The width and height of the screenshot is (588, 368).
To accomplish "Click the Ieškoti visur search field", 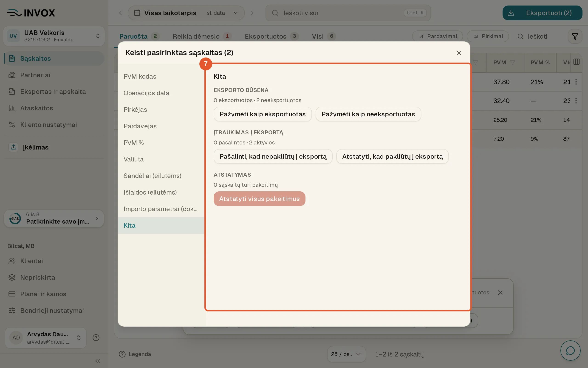I will click(x=348, y=13).
